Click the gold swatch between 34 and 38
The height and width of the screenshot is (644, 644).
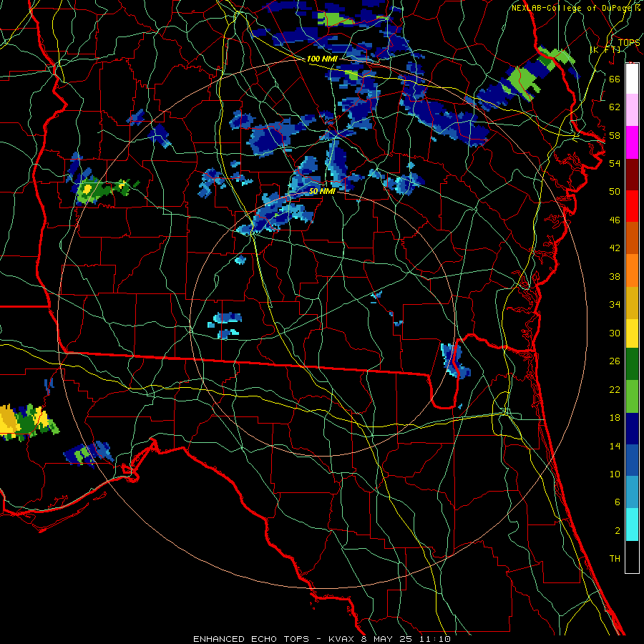tap(632, 302)
